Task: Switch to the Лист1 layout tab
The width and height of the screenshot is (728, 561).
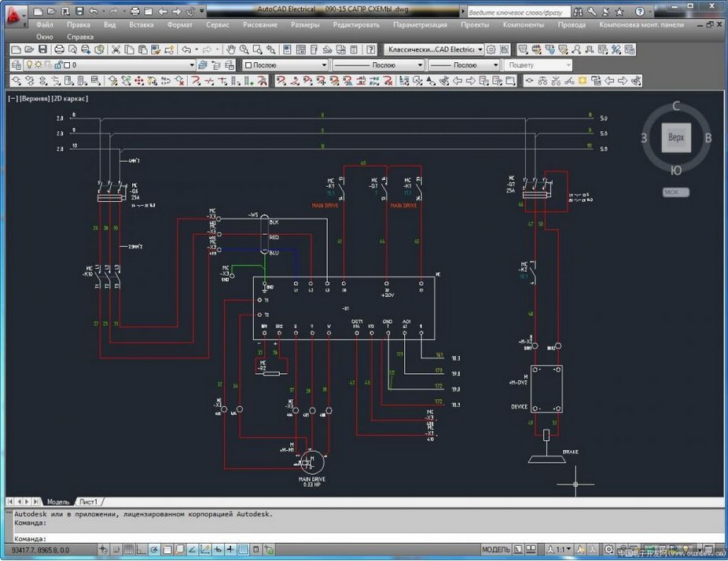Action: point(89,501)
